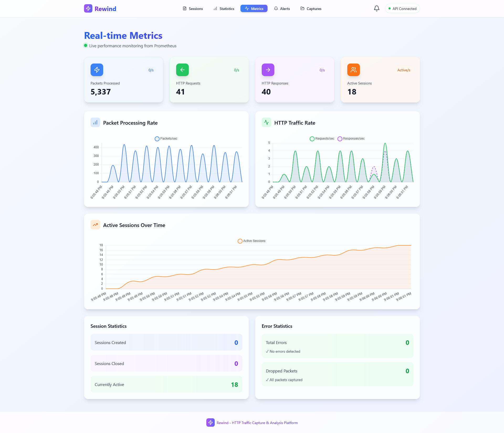Image resolution: width=504 pixels, height=433 pixels.
Task: Toggle the Requests/sec legend entry
Action: (x=322, y=139)
